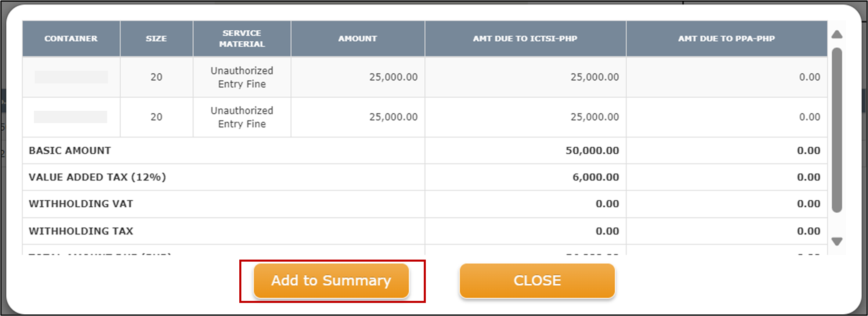Select the AMT DUE TO ICTSI-PHP header
Viewport: 868px width, 316px height.
click(525, 38)
